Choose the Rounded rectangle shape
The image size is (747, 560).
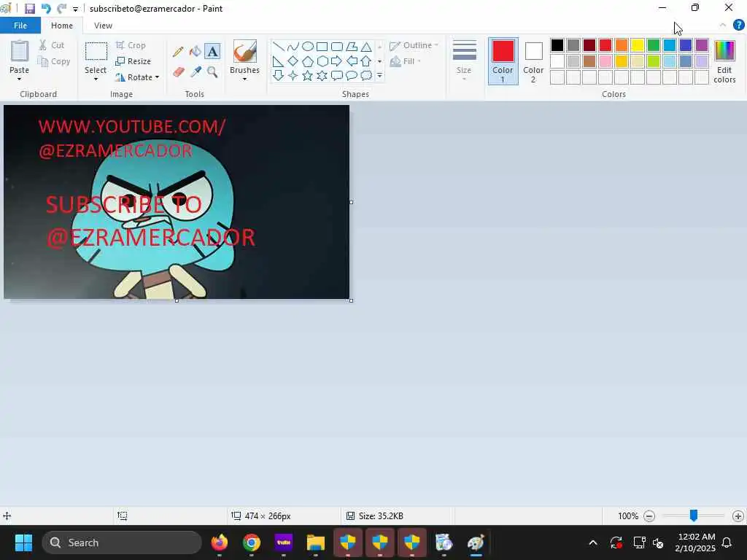(337, 47)
